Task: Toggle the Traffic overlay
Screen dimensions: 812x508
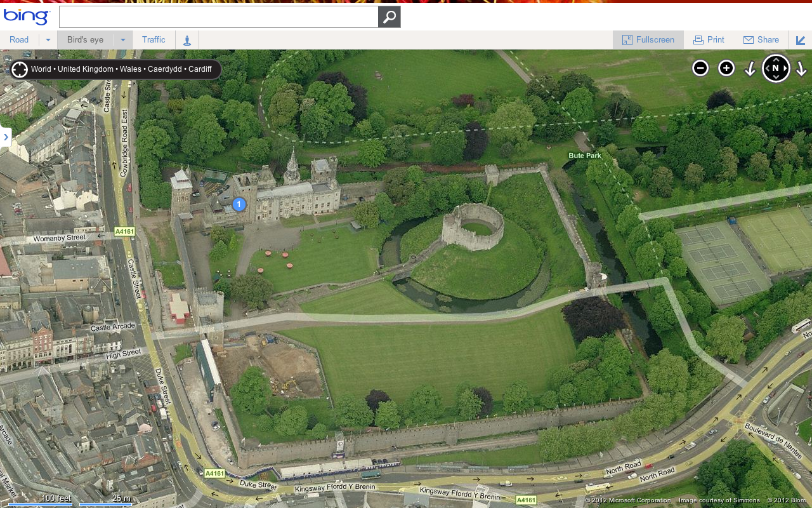Action: point(154,39)
